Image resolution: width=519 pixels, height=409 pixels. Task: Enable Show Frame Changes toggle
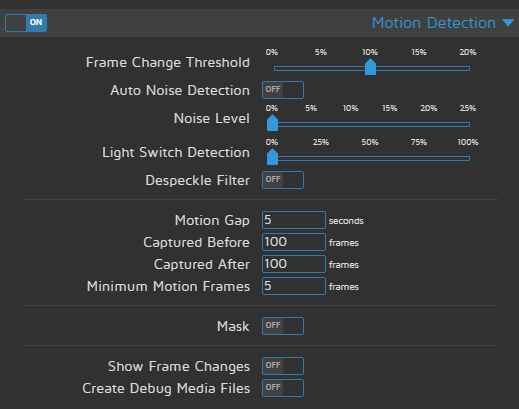tap(283, 366)
